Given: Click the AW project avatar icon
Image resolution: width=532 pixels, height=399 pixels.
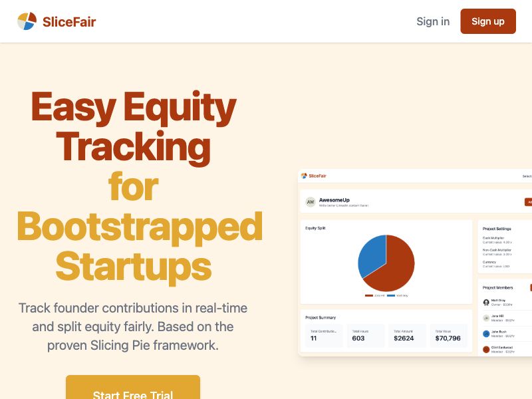Looking at the screenshot, I should tap(311, 202).
